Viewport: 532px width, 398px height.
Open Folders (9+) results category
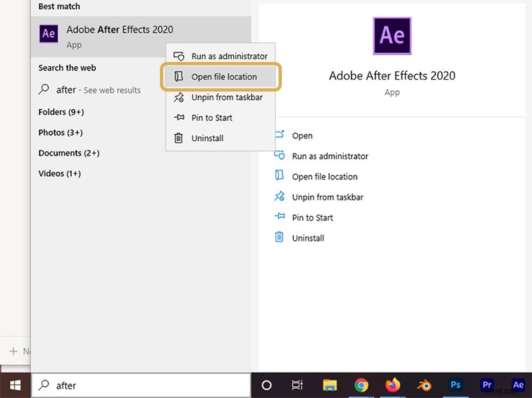[61, 112]
